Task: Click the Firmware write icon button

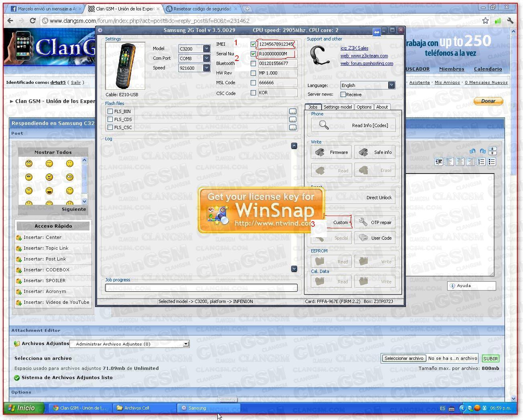Action: tap(320, 152)
